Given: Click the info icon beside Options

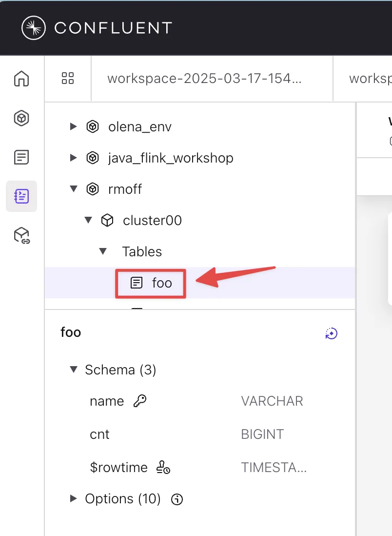Looking at the screenshot, I should click(x=177, y=499).
